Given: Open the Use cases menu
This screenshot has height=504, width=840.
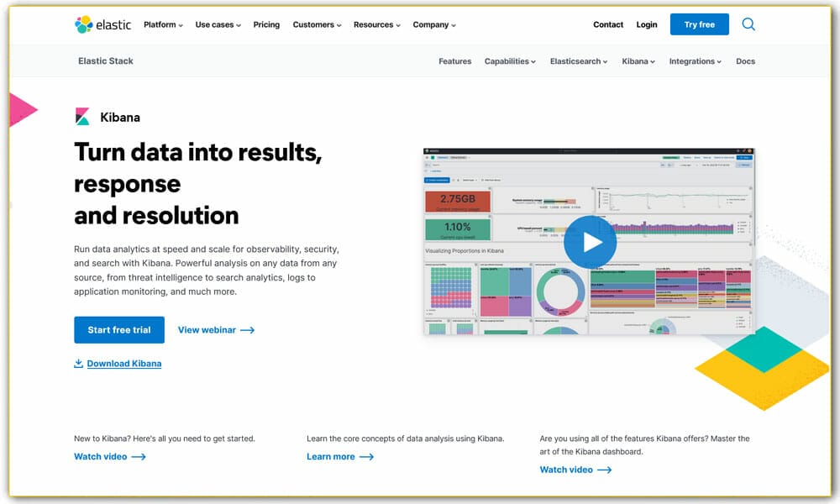Looking at the screenshot, I should pos(215,24).
